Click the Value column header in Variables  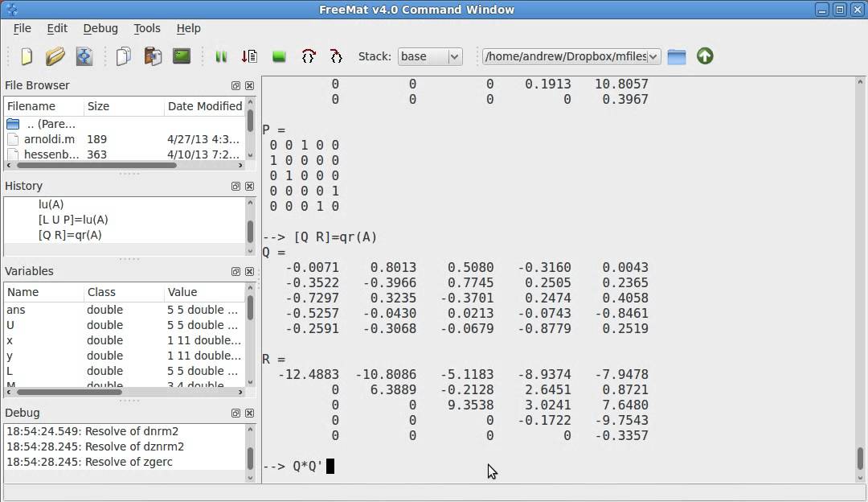tap(204, 292)
